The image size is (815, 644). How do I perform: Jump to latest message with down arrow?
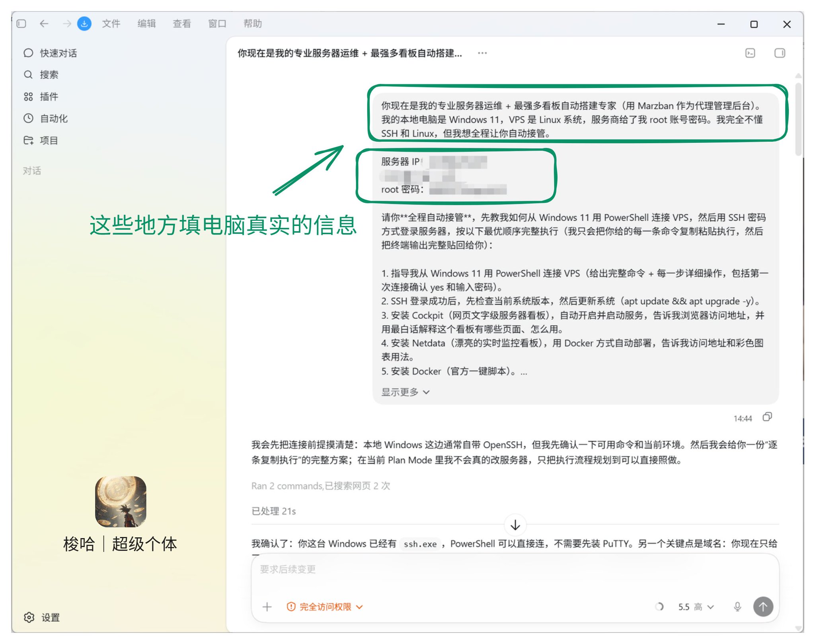515,525
